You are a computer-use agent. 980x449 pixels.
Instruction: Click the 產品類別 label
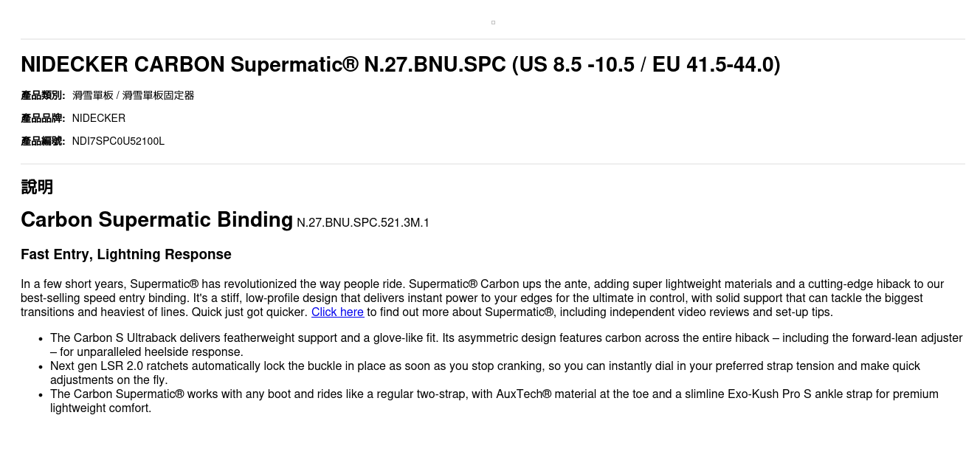[x=43, y=95]
